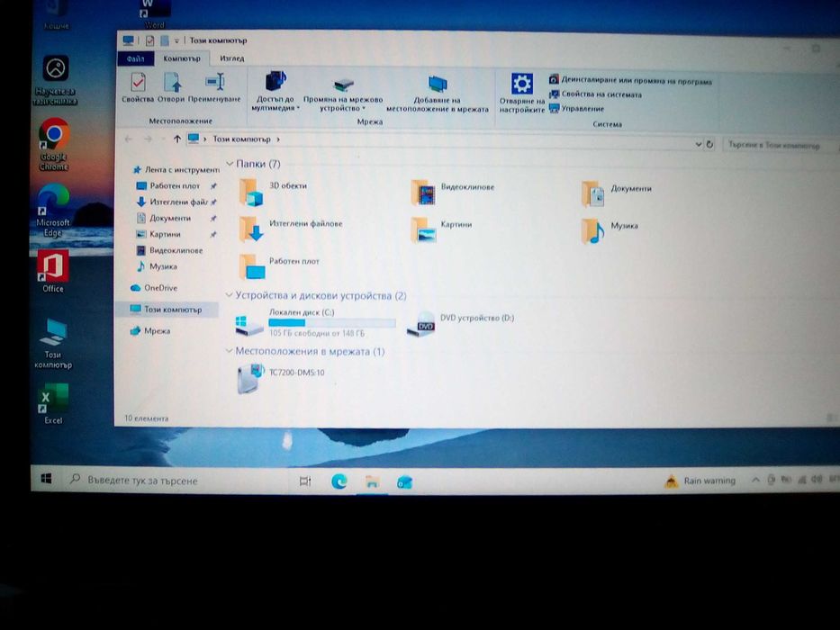Viewport: 840px width, 630px height.
Task: Select OneDrive in navigation sidebar
Action: pos(154,288)
